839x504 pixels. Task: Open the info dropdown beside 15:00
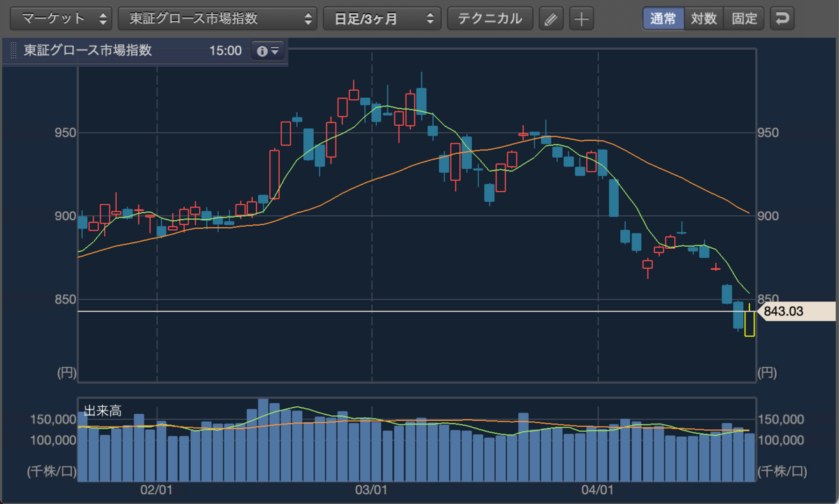click(x=268, y=51)
